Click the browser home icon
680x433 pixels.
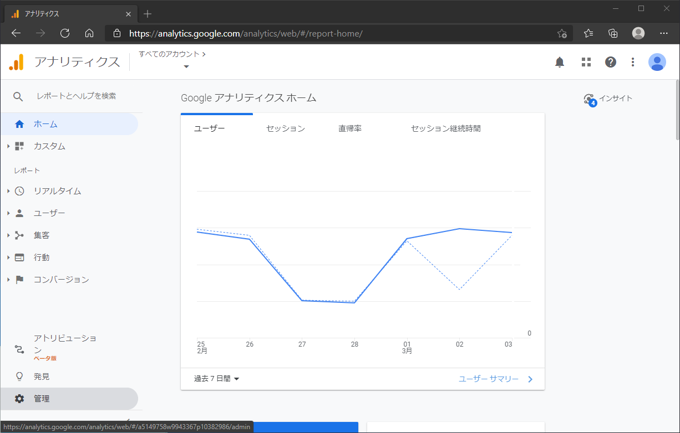89,33
